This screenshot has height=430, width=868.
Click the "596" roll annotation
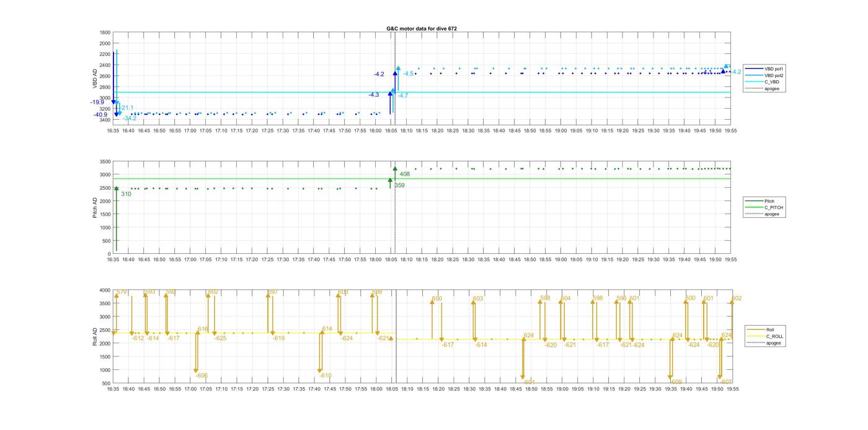coord(621,298)
